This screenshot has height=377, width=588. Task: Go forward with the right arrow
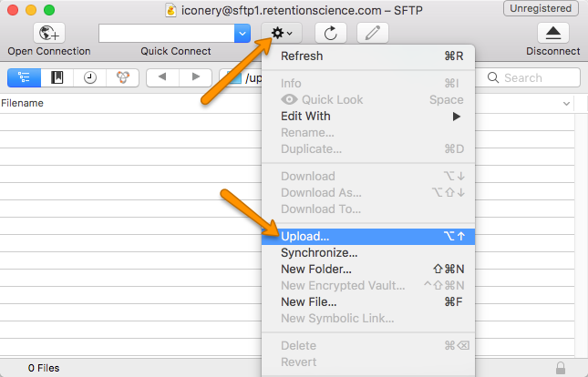195,77
